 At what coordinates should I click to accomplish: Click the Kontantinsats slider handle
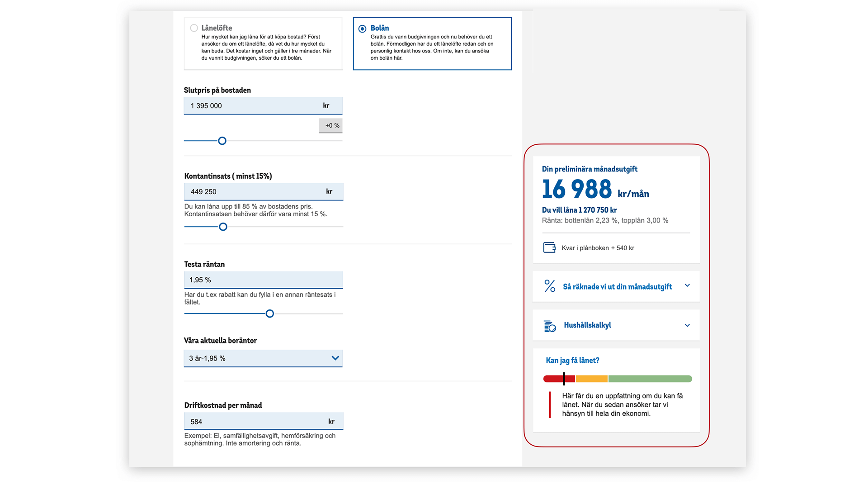(223, 227)
